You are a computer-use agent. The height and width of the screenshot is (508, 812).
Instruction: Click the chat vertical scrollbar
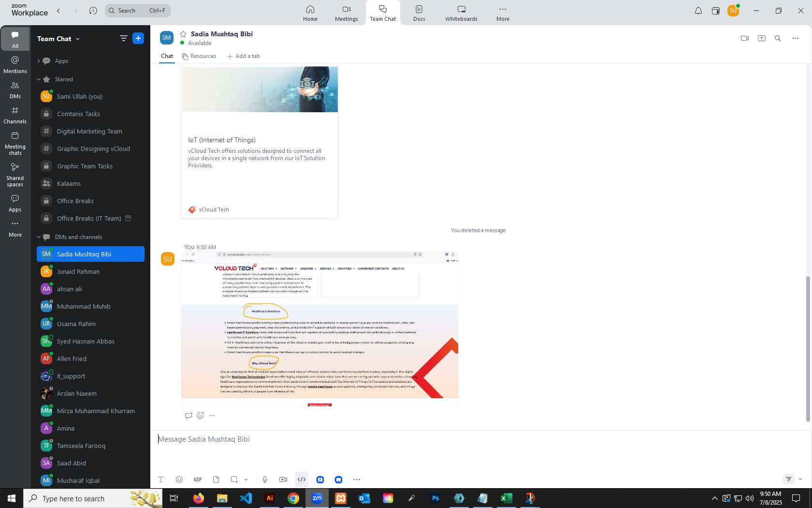pyautogui.click(x=808, y=348)
